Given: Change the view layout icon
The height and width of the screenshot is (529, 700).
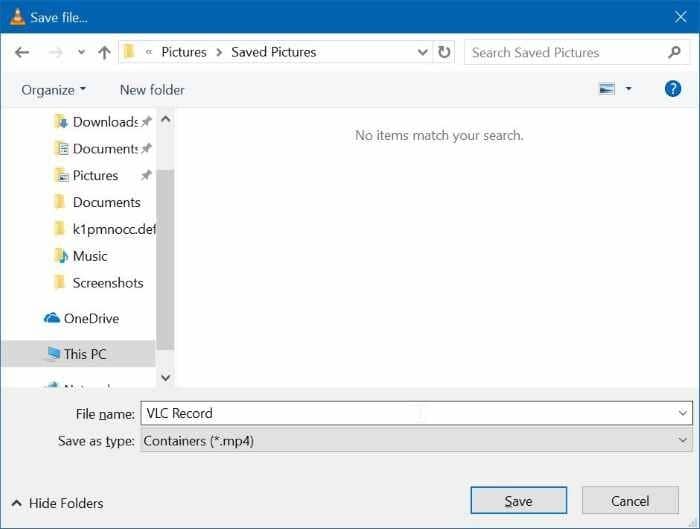Looking at the screenshot, I should click(607, 89).
